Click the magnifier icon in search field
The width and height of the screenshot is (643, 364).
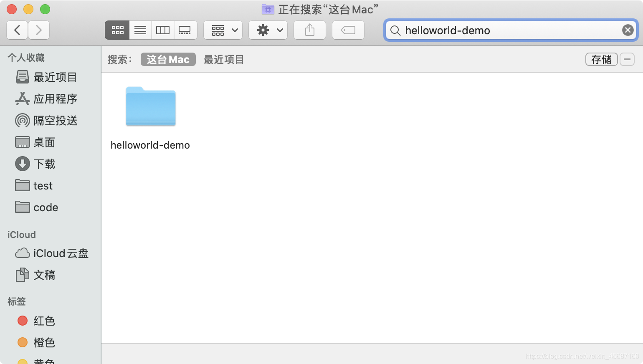pyautogui.click(x=395, y=30)
